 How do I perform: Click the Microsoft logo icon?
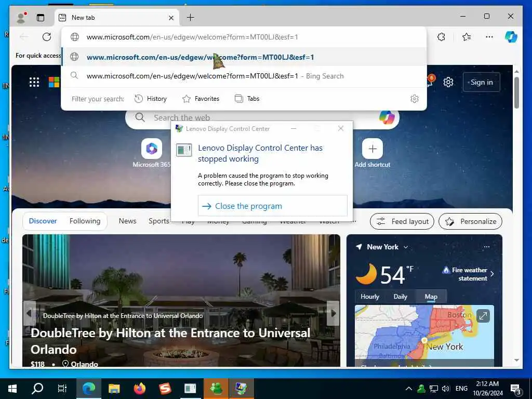pyautogui.click(x=54, y=82)
